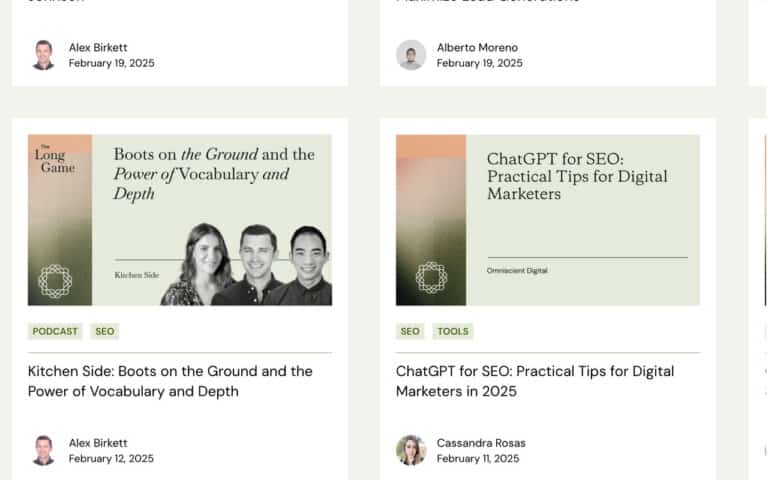
Task: Open the Boots on the Ground podcast thumbnail
Action: coord(180,220)
